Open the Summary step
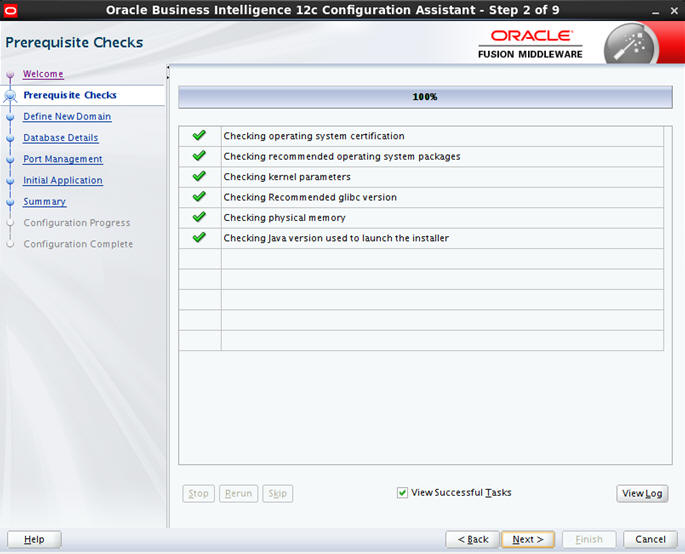Image resolution: width=685 pixels, height=554 pixels. tap(45, 201)
